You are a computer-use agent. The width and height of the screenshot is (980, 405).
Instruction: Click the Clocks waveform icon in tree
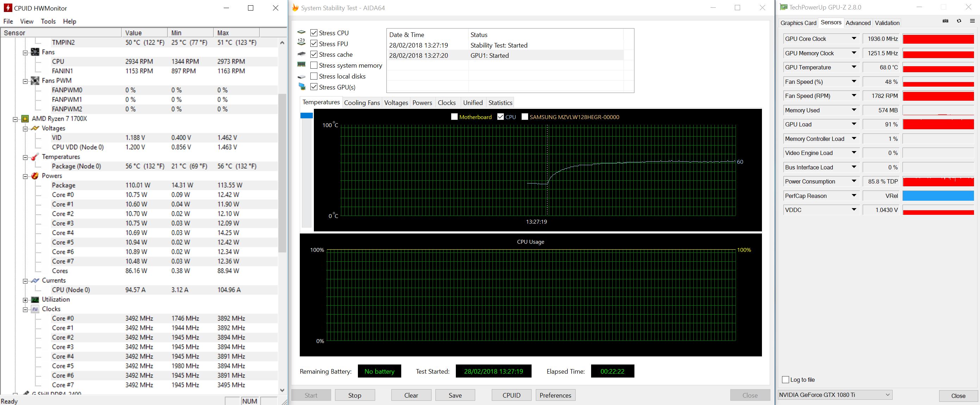[35, 309]
